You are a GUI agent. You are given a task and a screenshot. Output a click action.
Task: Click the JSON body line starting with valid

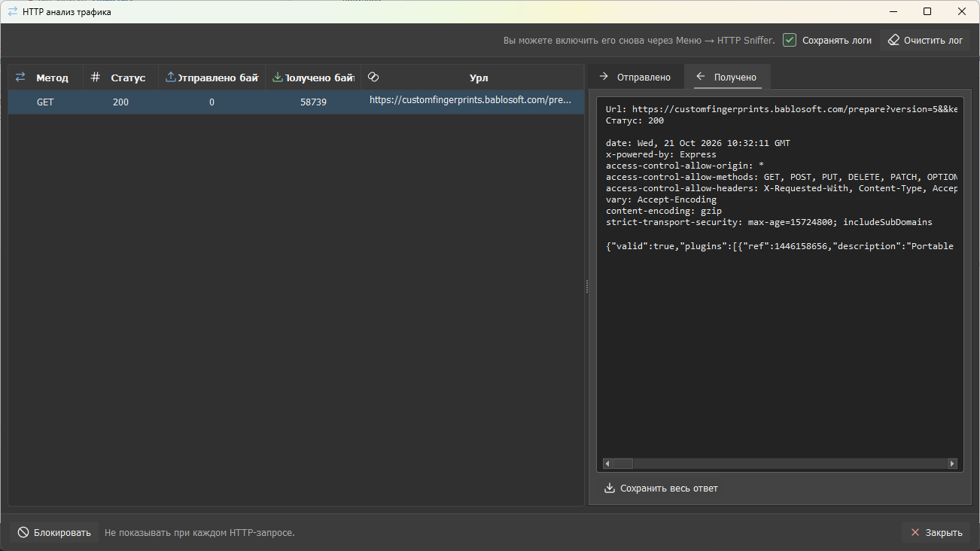780,246
